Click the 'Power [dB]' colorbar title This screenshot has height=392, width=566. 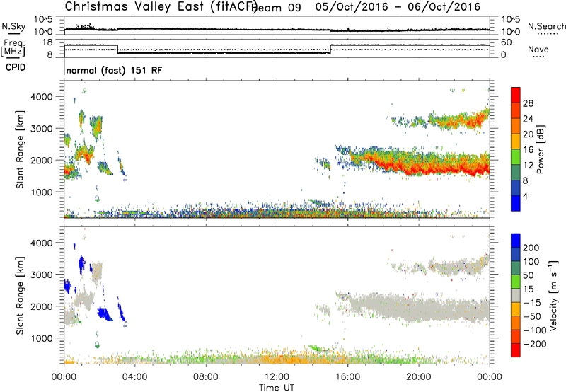[x=540, y=149]
